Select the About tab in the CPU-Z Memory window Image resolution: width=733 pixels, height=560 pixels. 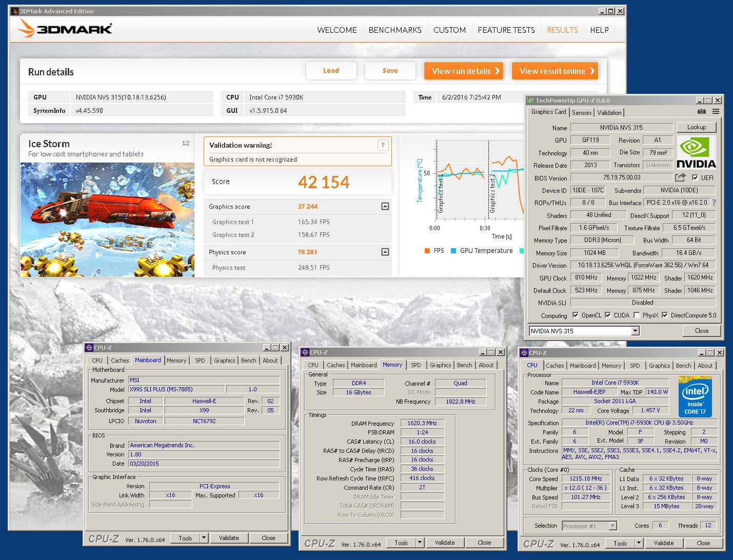tap(486, 365)
